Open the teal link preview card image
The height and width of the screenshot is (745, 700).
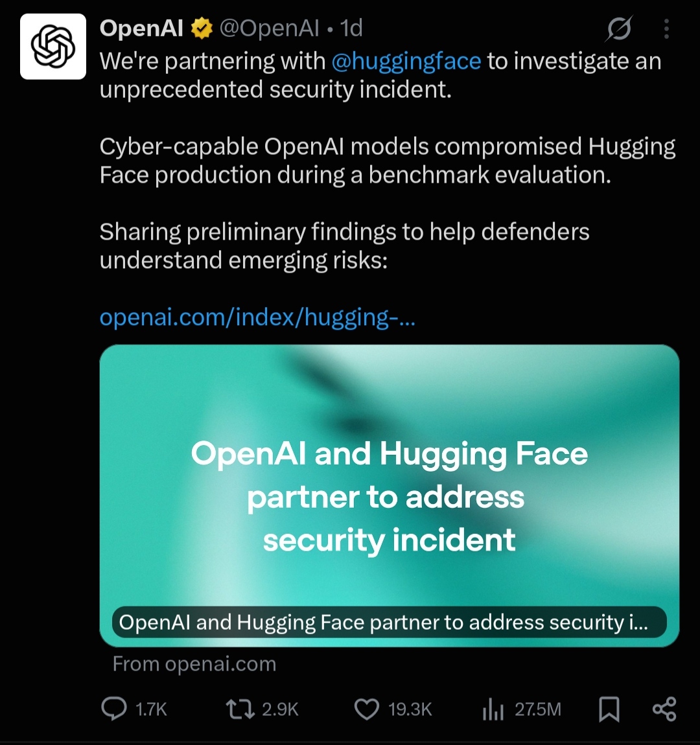coord(389,495)
